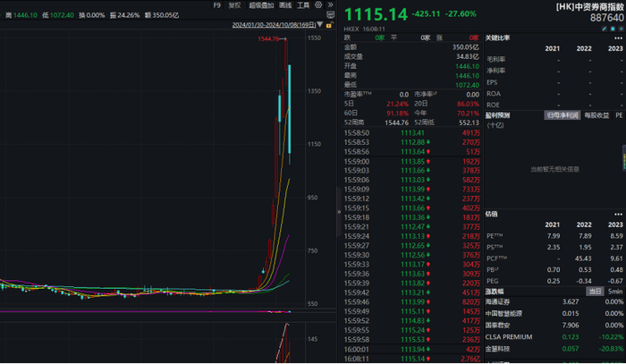Open date range dropdown triangle
The image size is (626, 364).
click(x=320, y=25)
